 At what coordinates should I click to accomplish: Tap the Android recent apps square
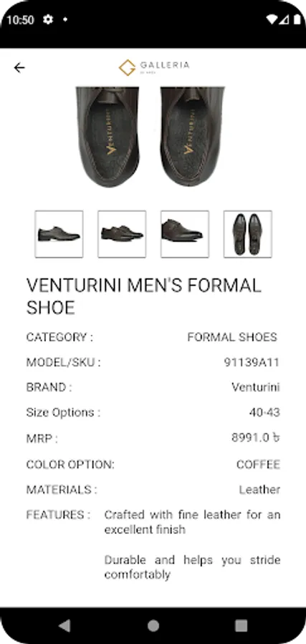pyautogui.click(x=241, y=625)
